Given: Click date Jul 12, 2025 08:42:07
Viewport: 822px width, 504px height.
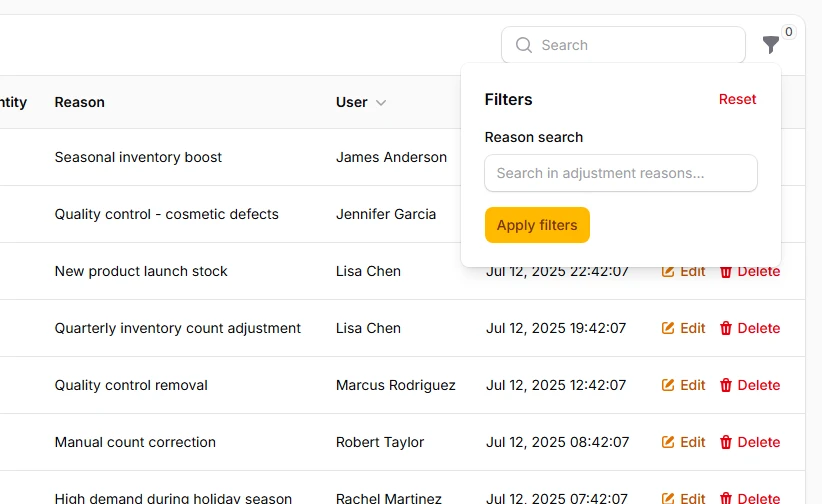Looking at the screenshot, I should tap(557, 443).
